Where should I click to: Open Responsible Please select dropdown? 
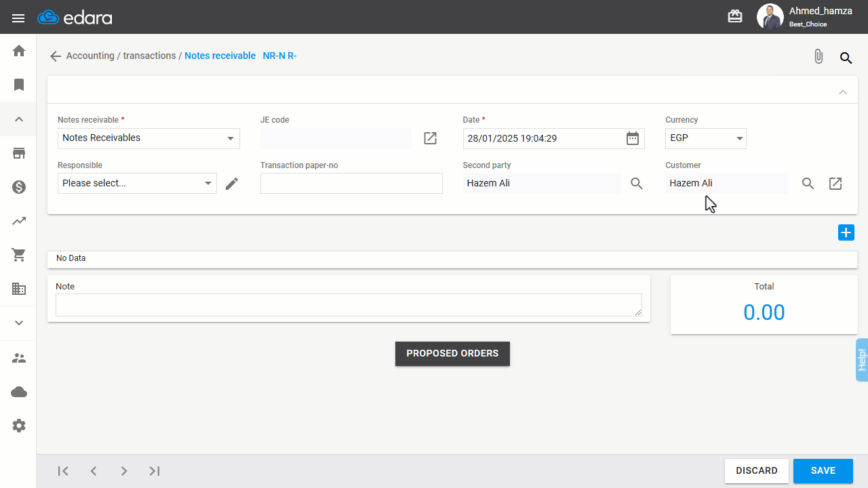pyautogui.click(x=137, y=184)
